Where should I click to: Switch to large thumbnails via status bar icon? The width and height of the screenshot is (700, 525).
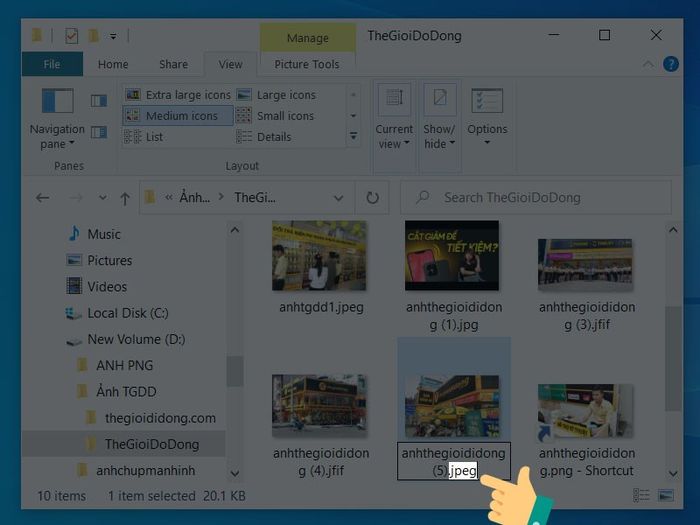pyautogui.click(x=666, y=495)
